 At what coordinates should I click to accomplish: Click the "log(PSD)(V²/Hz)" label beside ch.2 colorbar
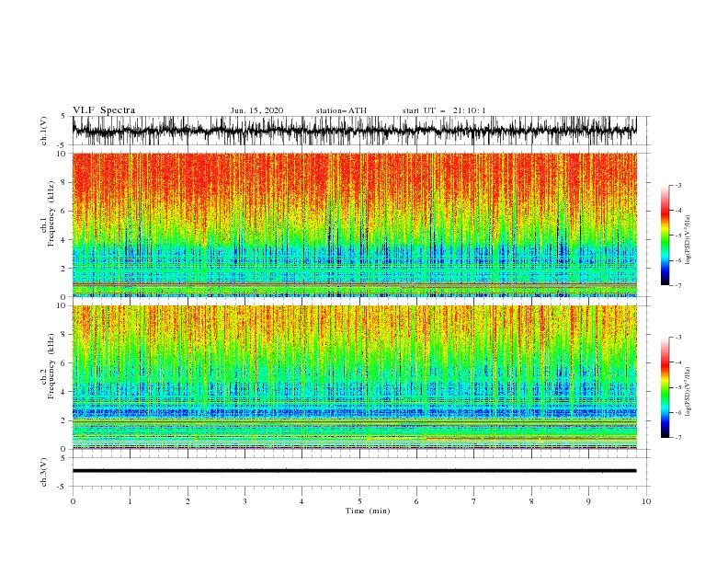688,391
